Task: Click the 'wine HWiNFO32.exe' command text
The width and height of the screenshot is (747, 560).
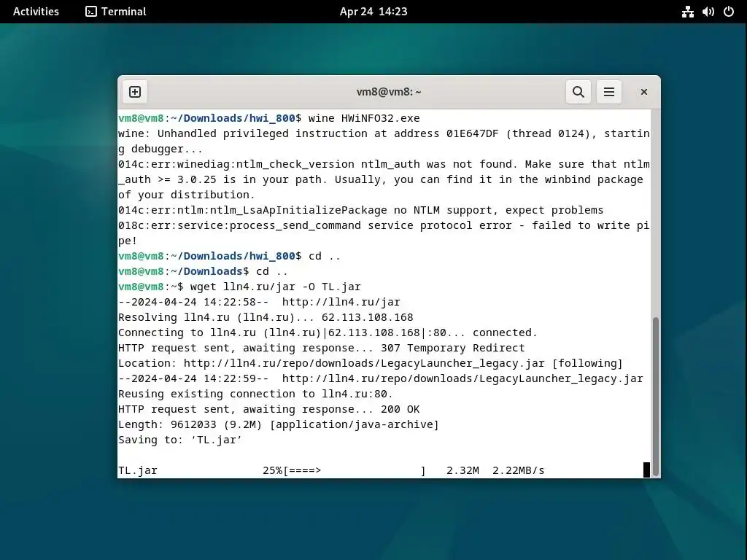Action: (x=364, y=118)
